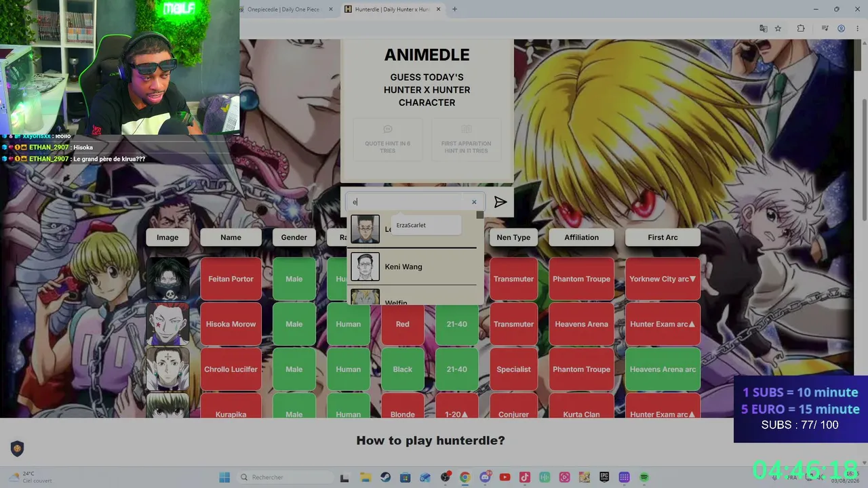Viewport: 868px width, 488px height.
Task: Click the taskbar Rechercher search box
Action: (285, 477)
